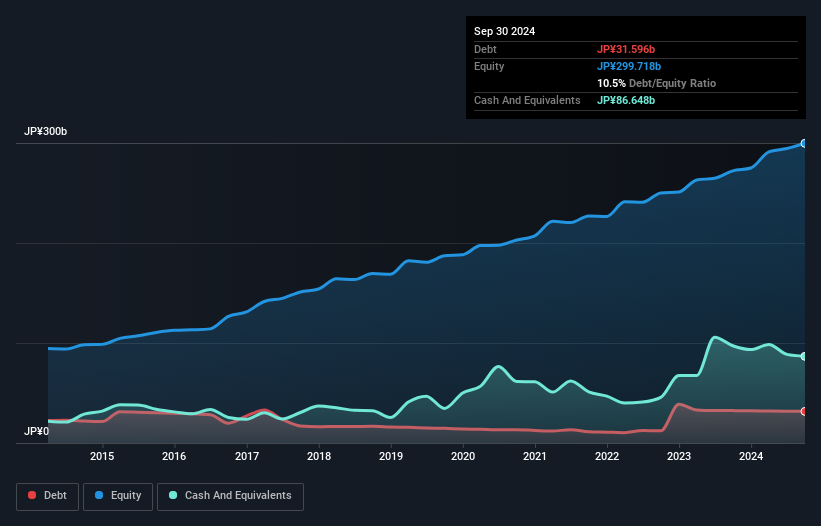Click the JP¥0 y-axis label
Screen dimensions: 821x526
(x=36, y=432)
